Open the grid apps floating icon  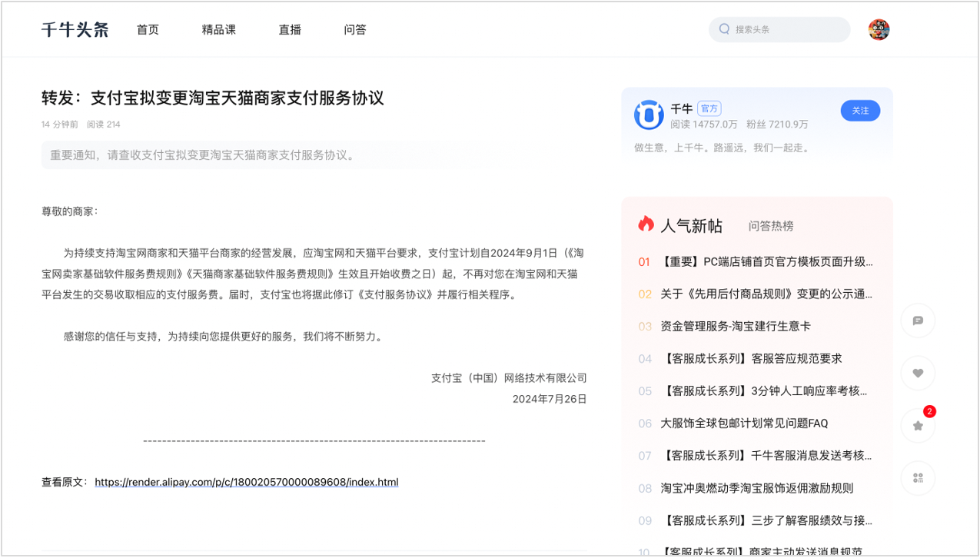click(x=918, y=478)
